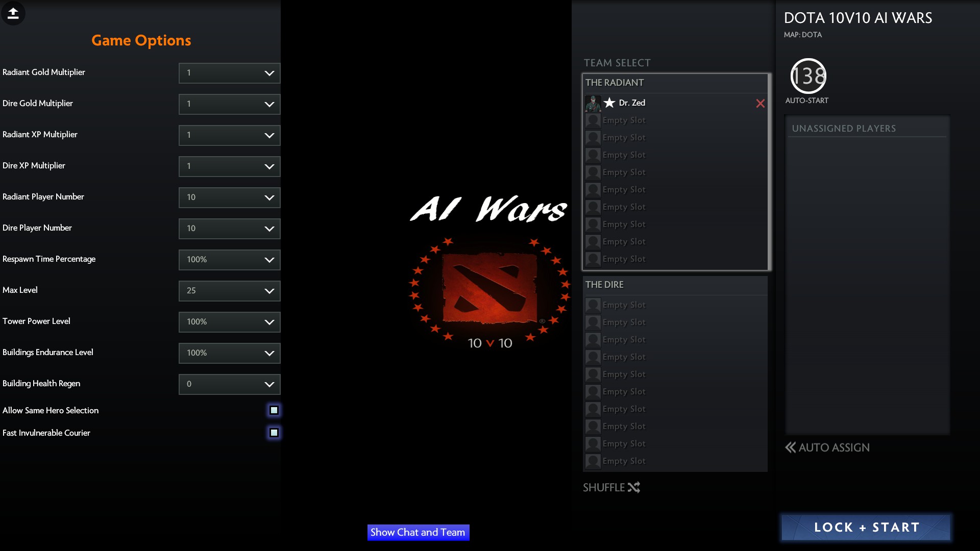Click the shuffle teams icon
Image resolution: width=980 pixels, height=551 pixels.
click(x=633, y=487)
